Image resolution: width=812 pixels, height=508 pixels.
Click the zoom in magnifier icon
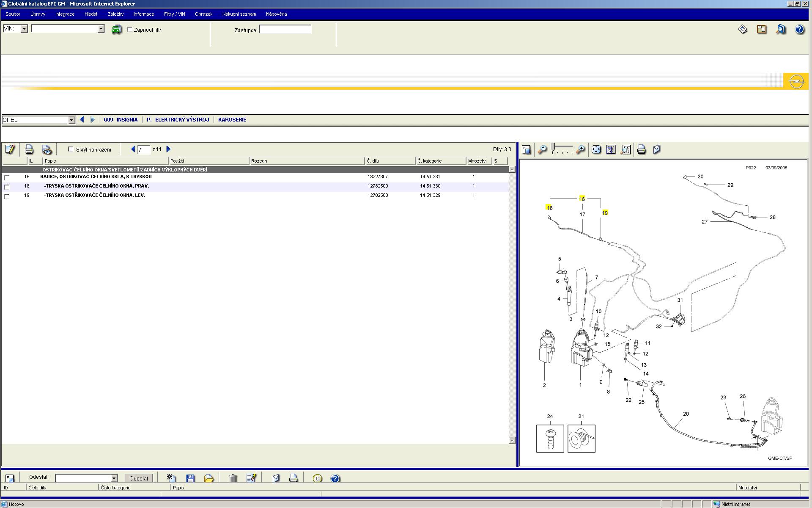click(x=580, y=149)
